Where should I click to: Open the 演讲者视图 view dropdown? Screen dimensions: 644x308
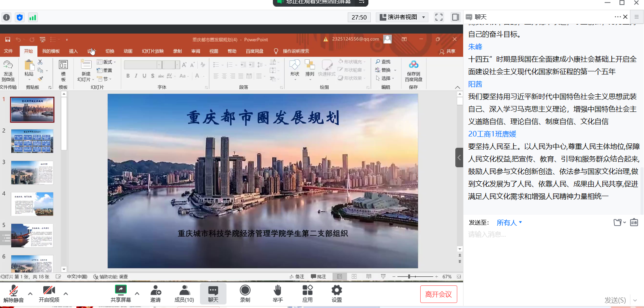(402, 17)
